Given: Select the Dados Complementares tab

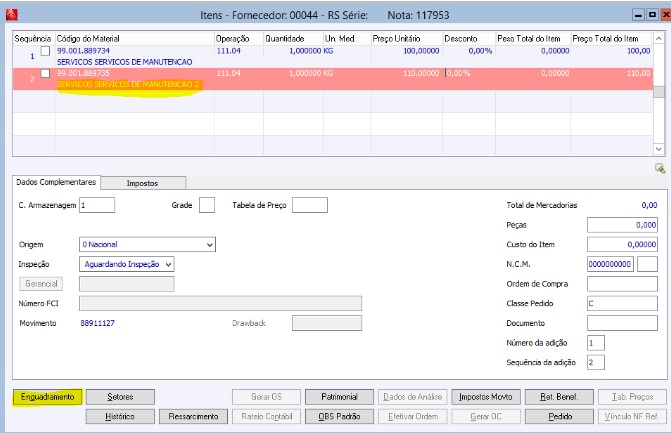Looking at the screenshot, I should click(56, 182).
